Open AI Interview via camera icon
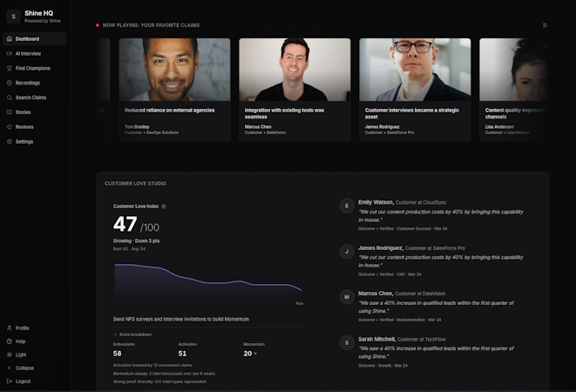 point(10,54)
